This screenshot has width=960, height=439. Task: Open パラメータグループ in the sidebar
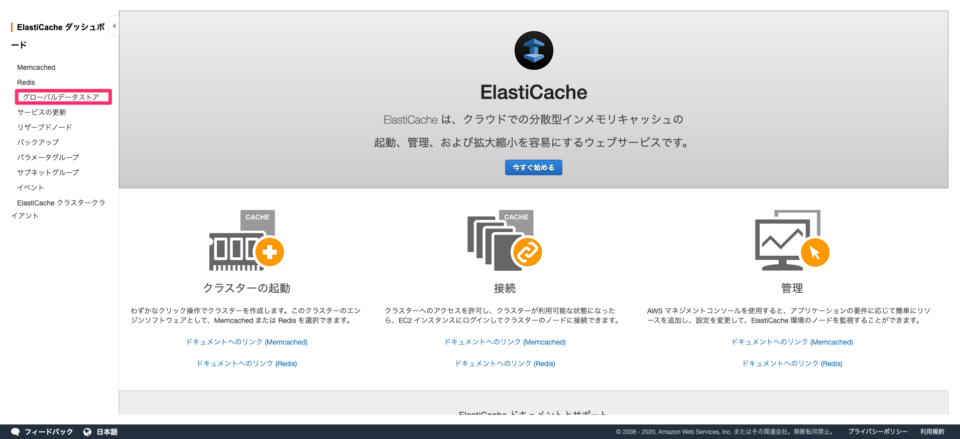pos(48,157)
